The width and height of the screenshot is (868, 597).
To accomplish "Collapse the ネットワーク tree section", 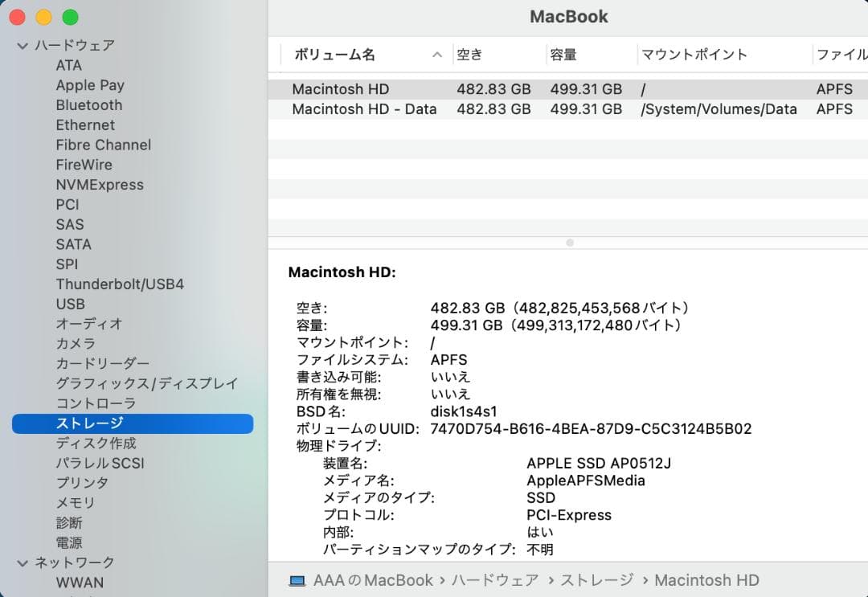I will pyautogui.click(x=23, y=562).
